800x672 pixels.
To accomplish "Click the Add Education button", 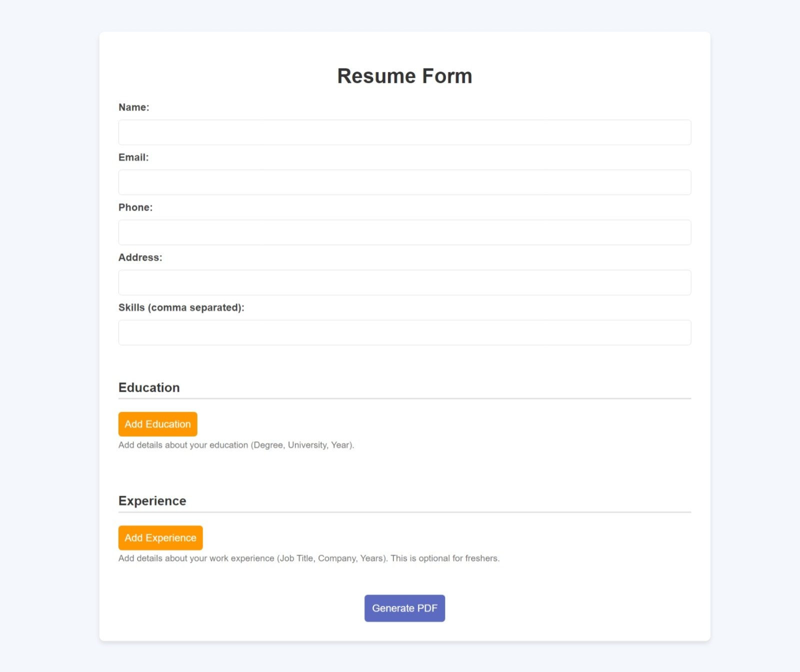I will point(157,424).
